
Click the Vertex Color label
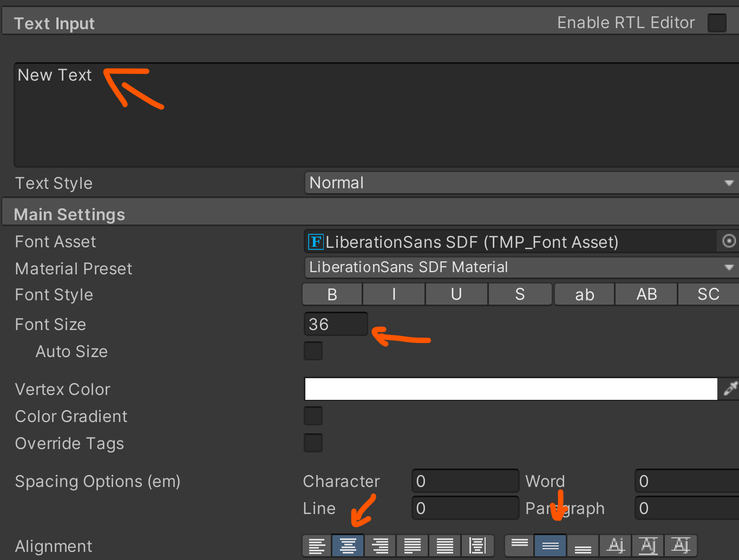pos(62,389)
